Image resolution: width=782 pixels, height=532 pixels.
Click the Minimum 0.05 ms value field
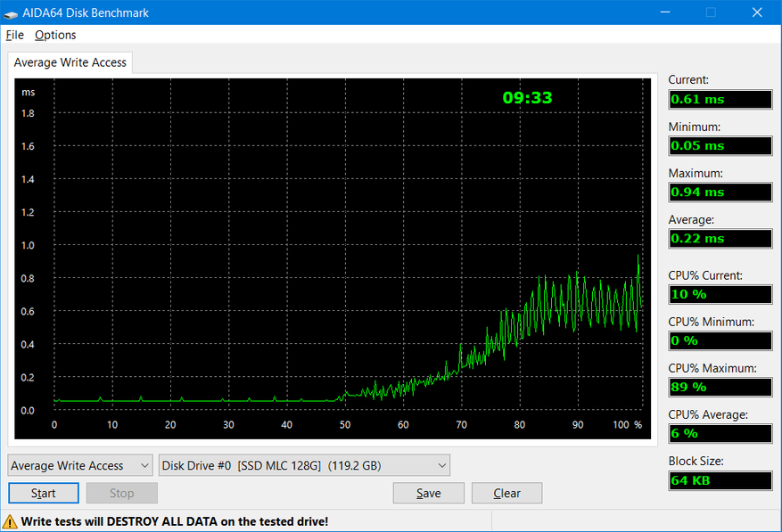point(720,145)
